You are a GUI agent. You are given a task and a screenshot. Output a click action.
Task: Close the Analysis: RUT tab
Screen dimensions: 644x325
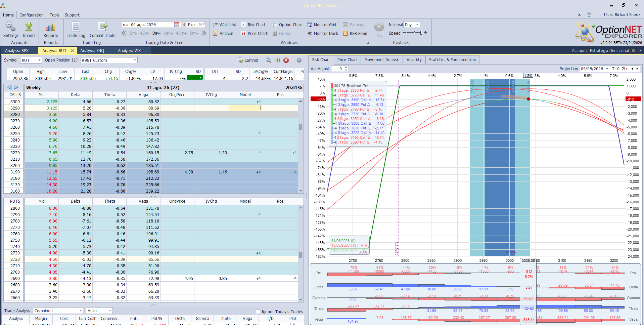[72, 50]
